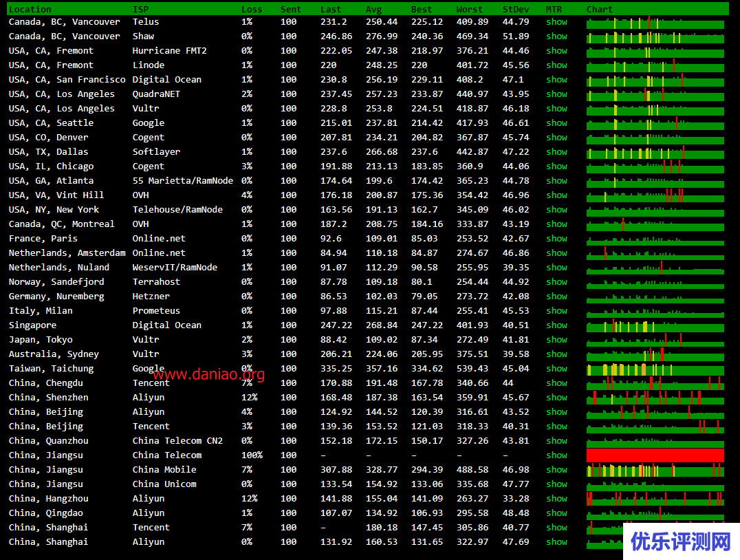Click the StDev column header
Screen dimensions: 740x560
click(x=516, y=10)
